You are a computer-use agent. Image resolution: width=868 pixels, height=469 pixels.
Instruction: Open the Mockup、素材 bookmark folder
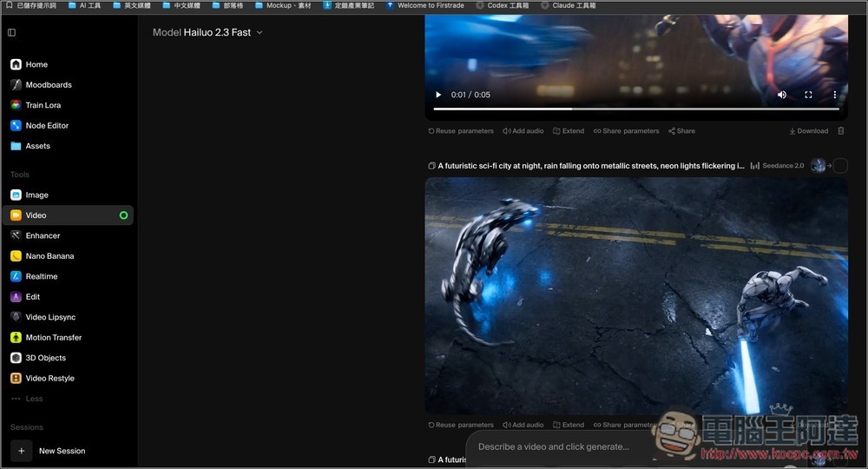283,5
